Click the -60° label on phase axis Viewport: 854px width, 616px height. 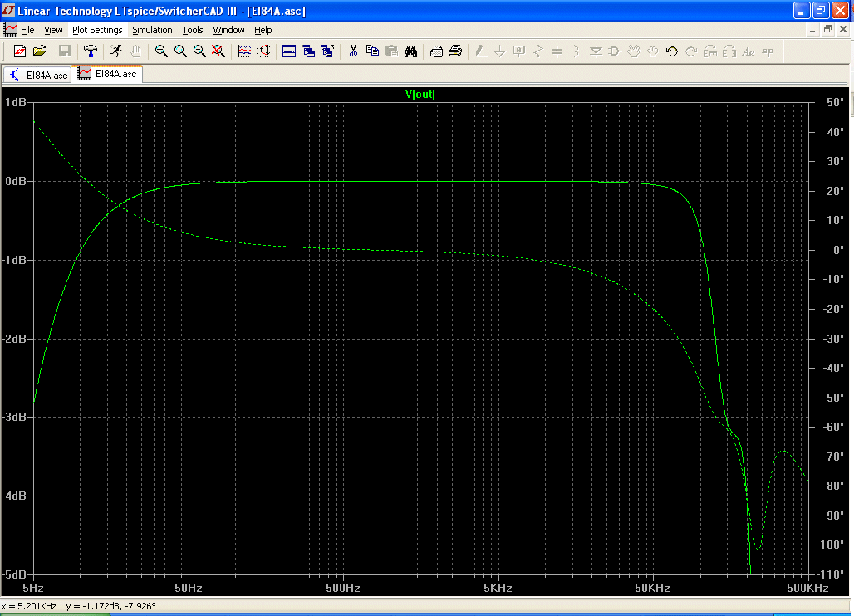click(832, 427)
